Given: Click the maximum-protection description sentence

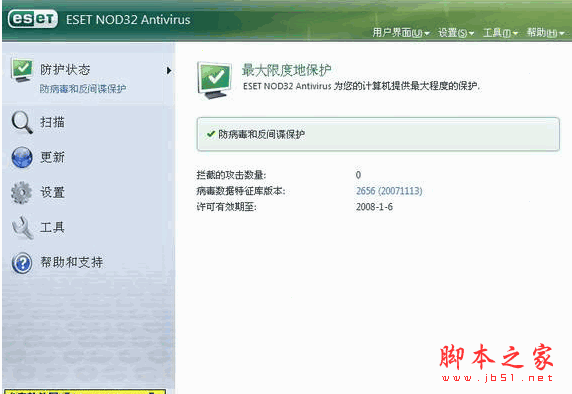Looking at the screenshot, I should (x=361, y=86).
